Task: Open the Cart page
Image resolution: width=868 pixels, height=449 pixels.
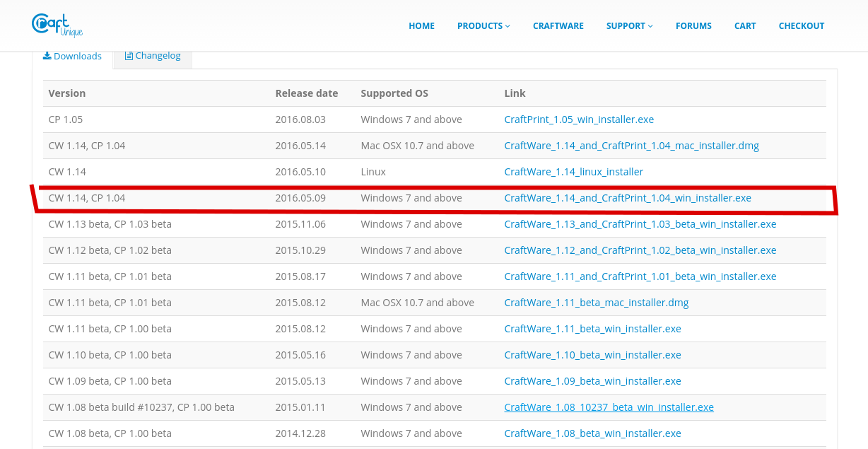Action: coord(745,26)
